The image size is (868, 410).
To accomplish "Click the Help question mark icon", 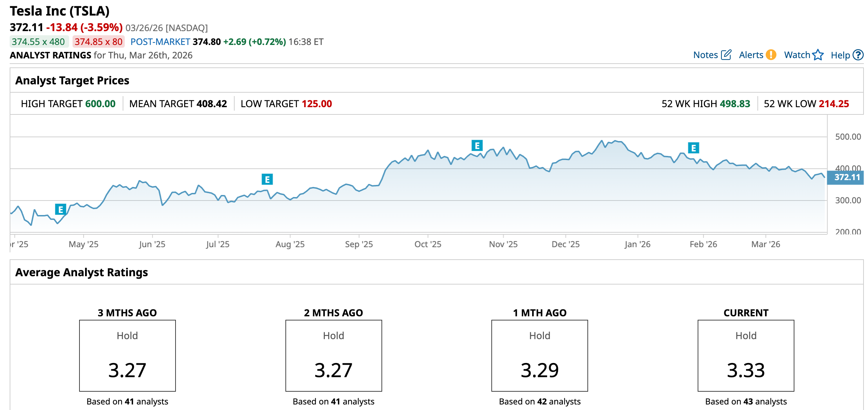I will click(x=858, y=55).
